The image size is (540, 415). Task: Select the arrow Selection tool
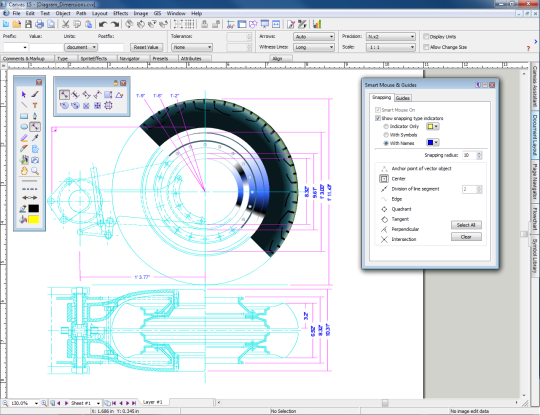point(24,94)
